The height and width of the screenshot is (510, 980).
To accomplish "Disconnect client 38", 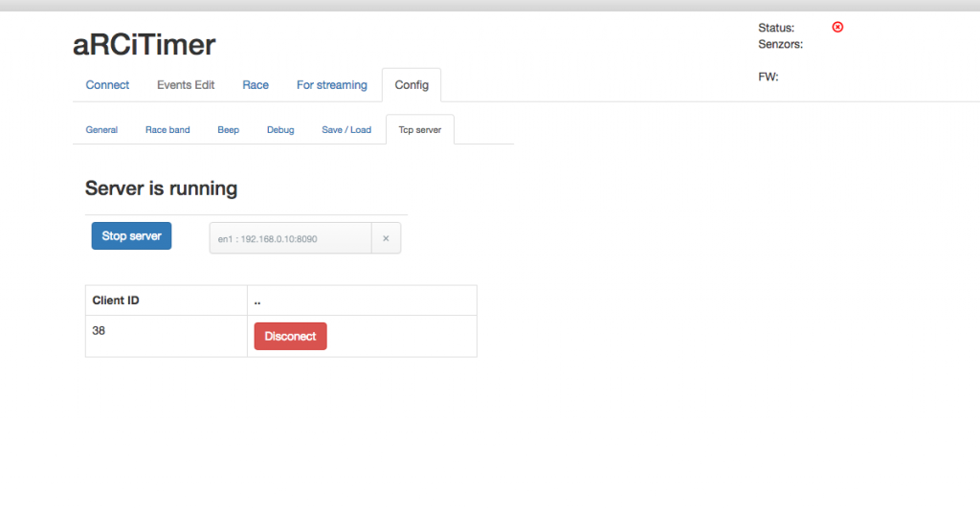I will click(290, 336).
